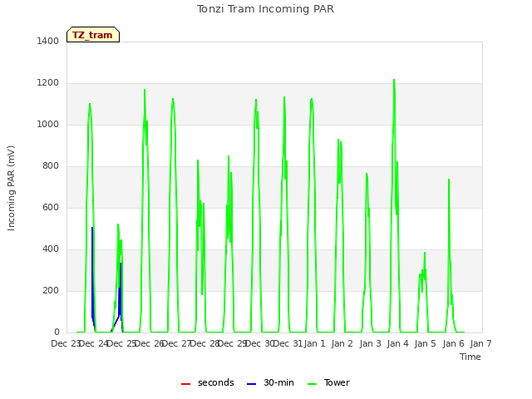
Task: Click the 400 y-axis tick label
Action: 51,249
